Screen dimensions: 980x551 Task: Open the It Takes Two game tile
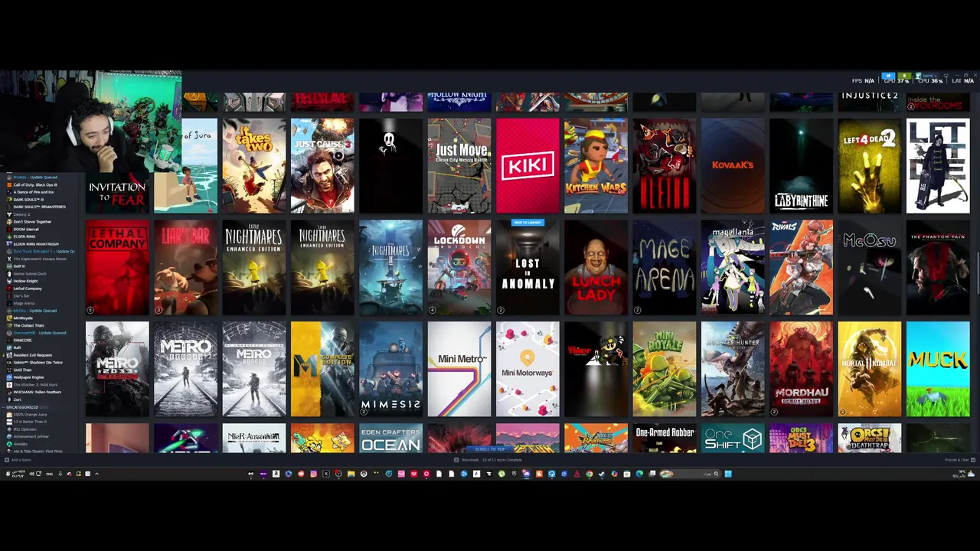254,165
